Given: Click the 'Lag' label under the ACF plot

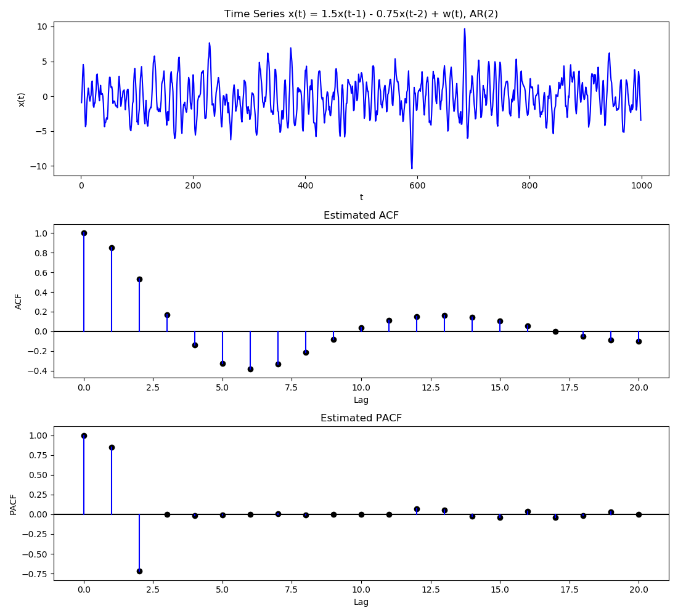Looking at the screenshot, I should coord(361,400).
